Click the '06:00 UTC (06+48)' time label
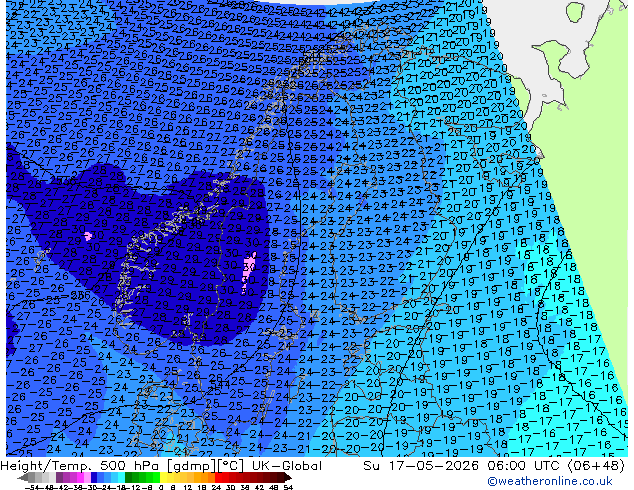This screenshot has height=490, width=634. [556, 466]
